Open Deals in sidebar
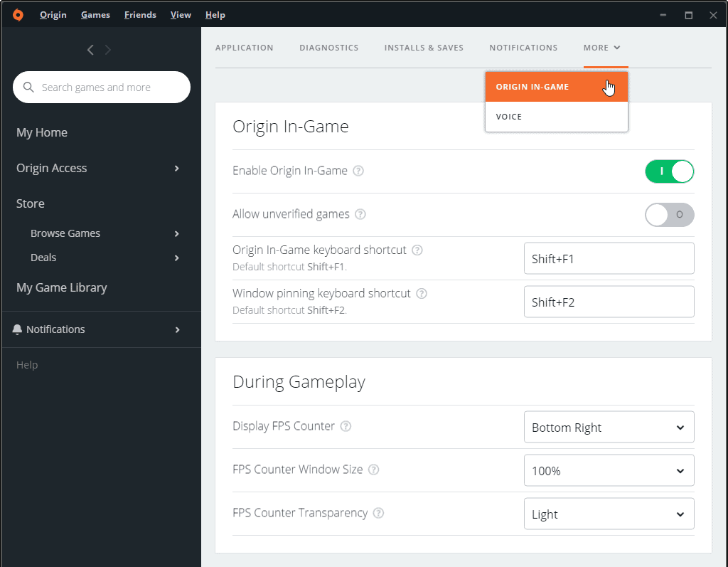Image resolution: width=728 pixels, height=567 pixels. (x=43, y=258)
